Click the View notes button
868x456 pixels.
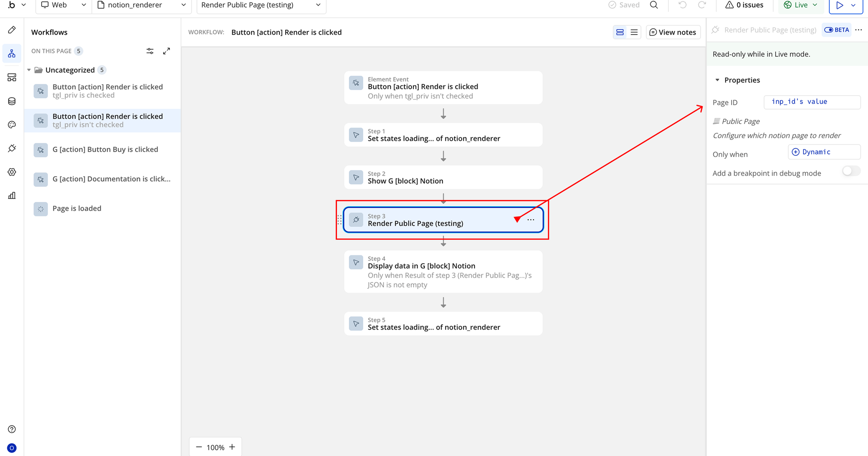coord(673,32)
